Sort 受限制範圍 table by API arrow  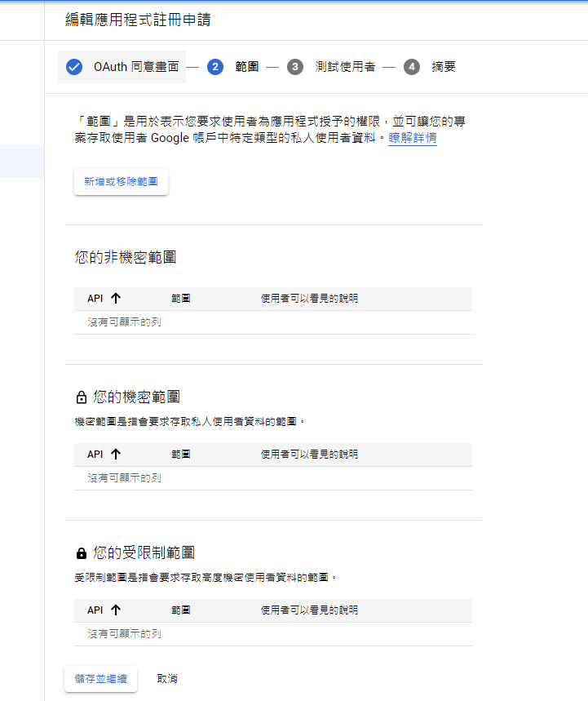tap(116, 610)
